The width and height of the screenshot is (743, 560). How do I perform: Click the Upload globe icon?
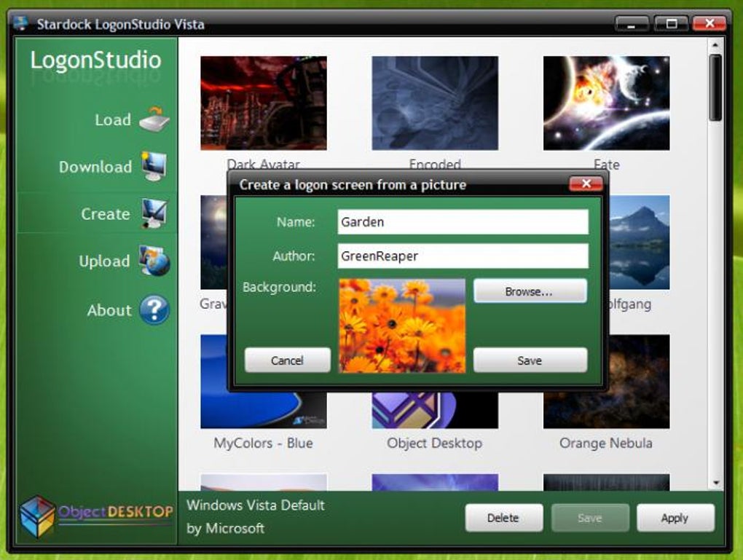pyautogui.click(x=154, y=261)
